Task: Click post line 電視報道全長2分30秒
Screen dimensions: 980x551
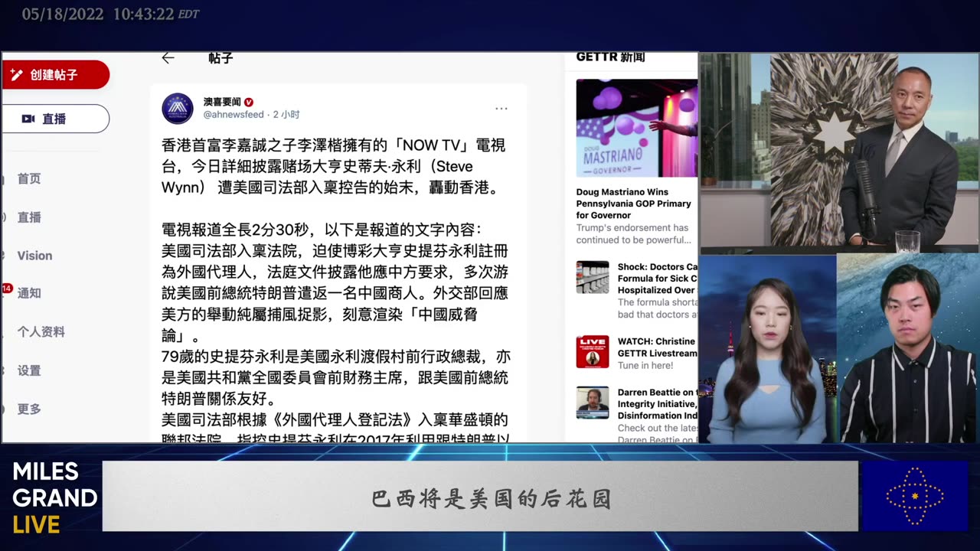Action: (322, 230)
